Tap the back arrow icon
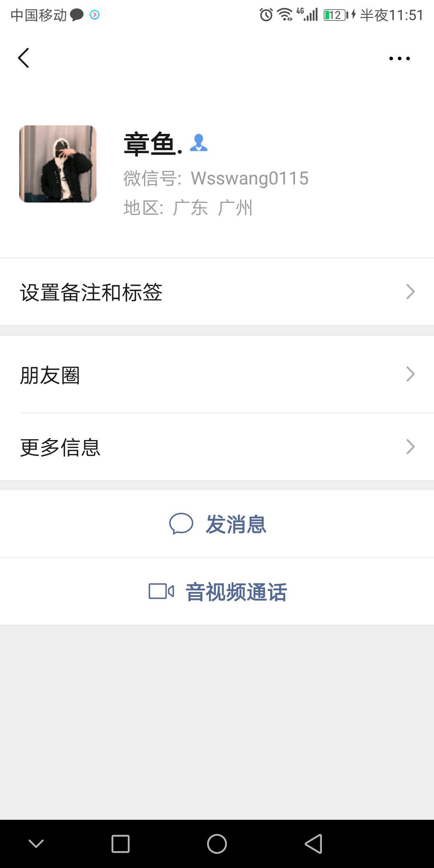 coord(24,58)
